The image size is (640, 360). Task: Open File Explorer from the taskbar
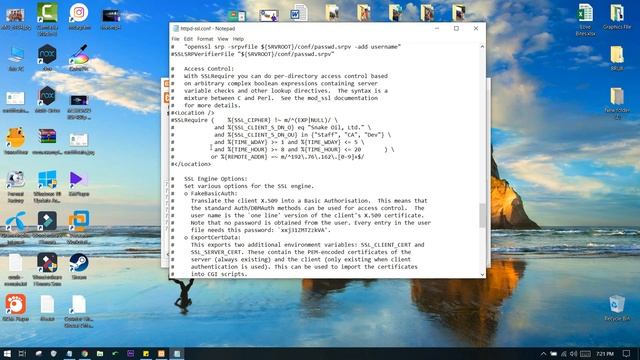tap(100, 353)
